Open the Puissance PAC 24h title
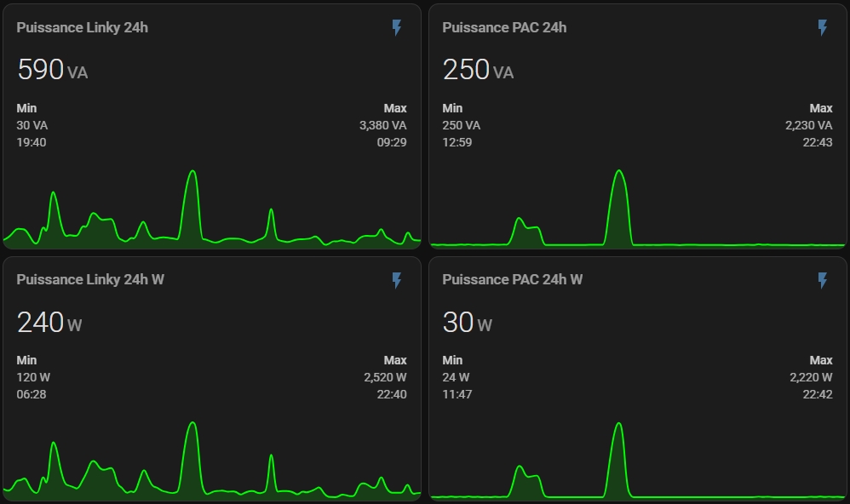 [x=504, y=27]
